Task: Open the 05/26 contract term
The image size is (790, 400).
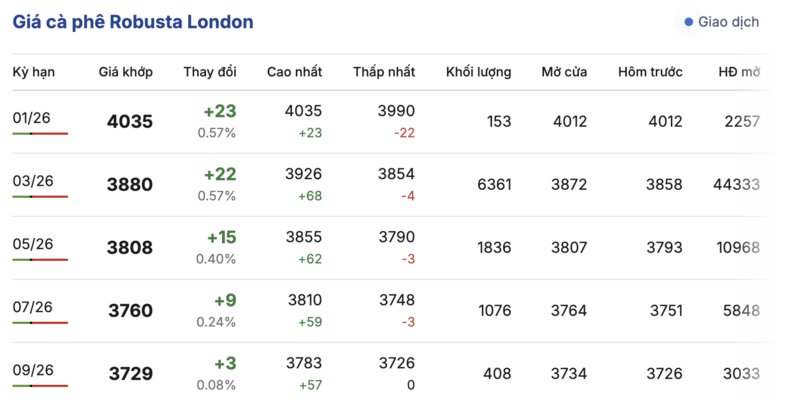Action: [33, 244]
